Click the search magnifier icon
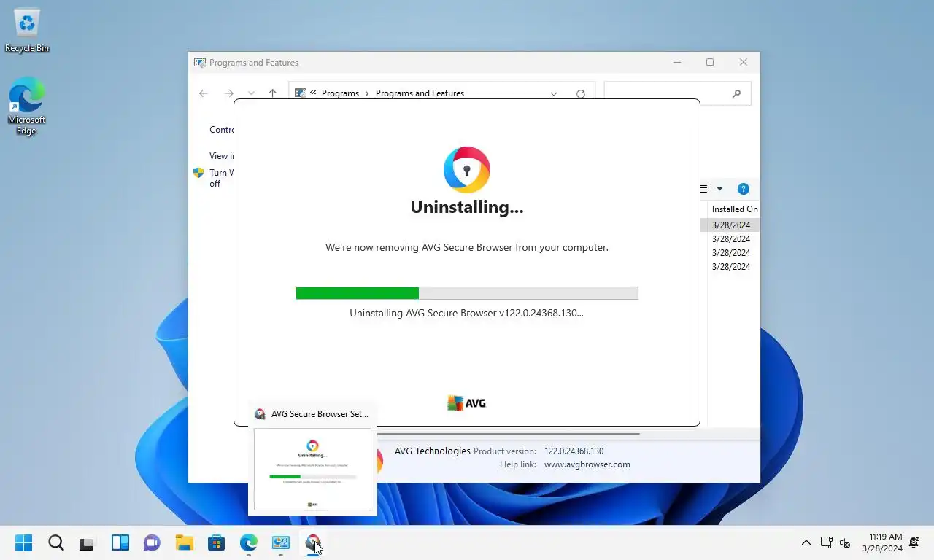Viewport: 934px width, 560px height. 736,93
